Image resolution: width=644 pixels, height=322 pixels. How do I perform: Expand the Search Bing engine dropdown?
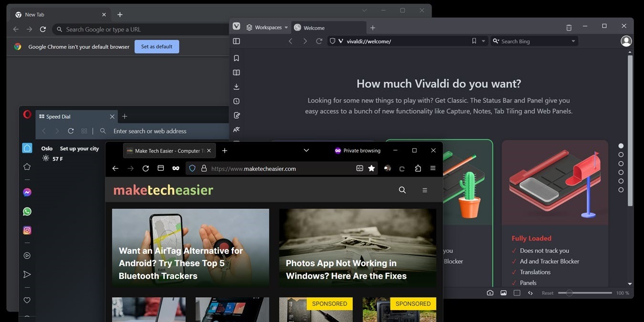(572, 41)
